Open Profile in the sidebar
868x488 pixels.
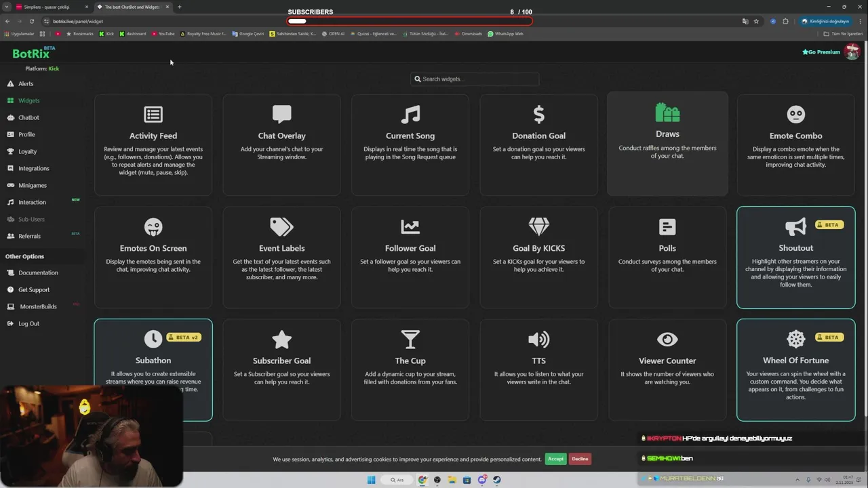click(x=26, y=135)
